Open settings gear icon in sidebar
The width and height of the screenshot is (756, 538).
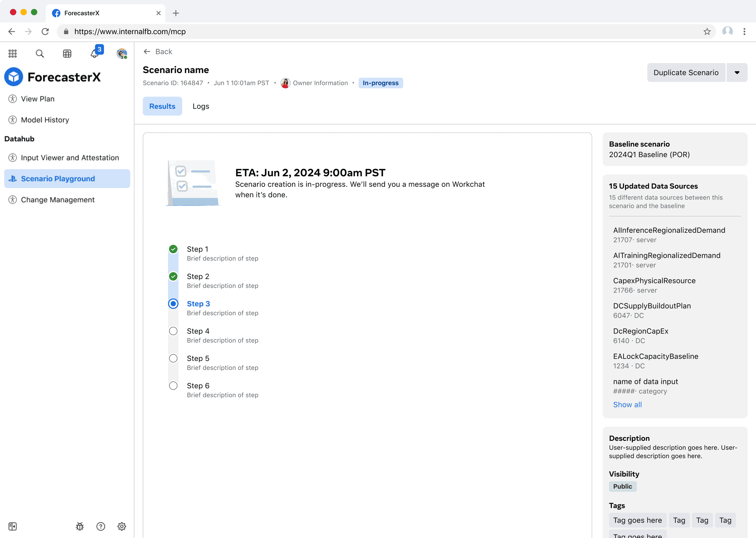tap(122, 526)
